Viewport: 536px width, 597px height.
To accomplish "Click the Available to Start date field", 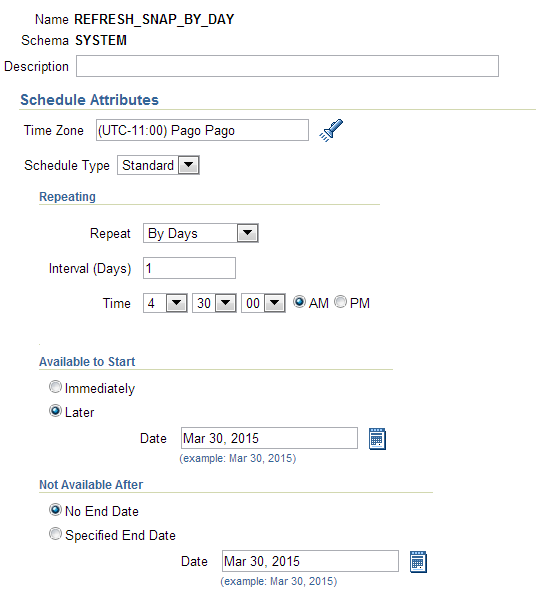I will click(269, 438).
